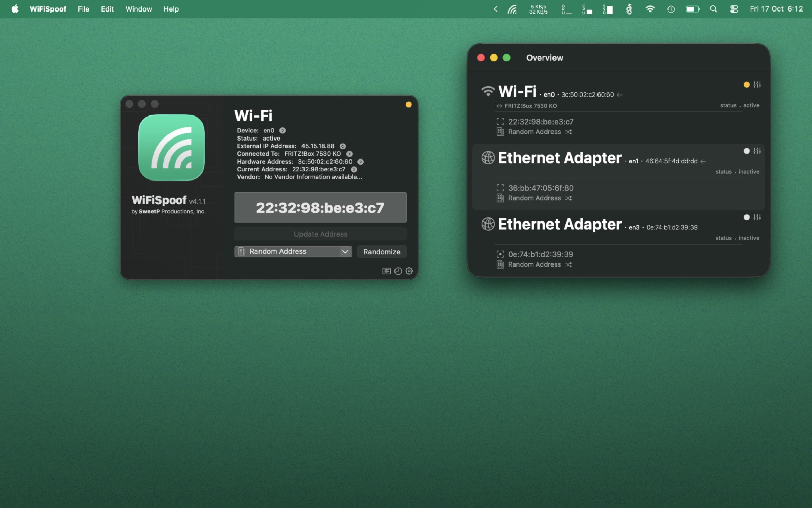
Task: Click the 22:32:98:be:e3:c7 address under Wi-Fi in Overview
Action: pos(541,122)
